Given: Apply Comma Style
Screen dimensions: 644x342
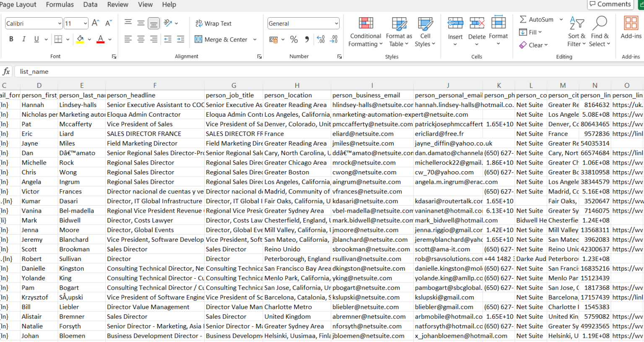Looking at the screenshot, I should point(307,39).
